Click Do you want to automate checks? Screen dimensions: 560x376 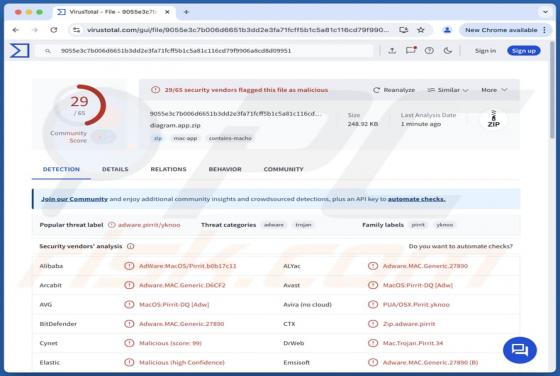click(x=461, y=246)
